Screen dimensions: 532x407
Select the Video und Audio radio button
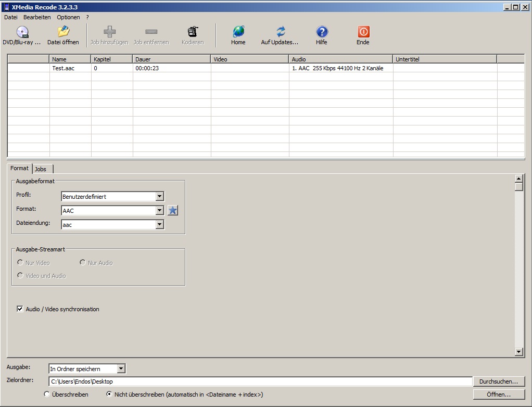[x=20, y=275]
